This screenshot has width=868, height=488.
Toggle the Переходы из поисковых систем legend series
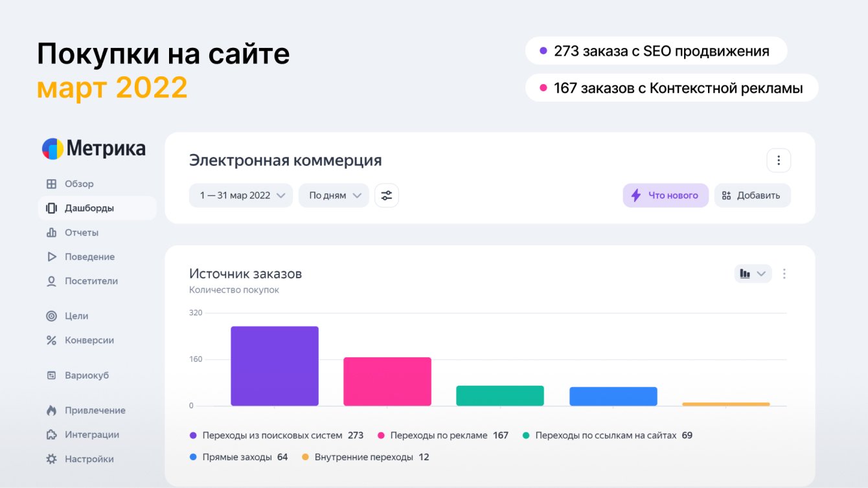point(277,436)
